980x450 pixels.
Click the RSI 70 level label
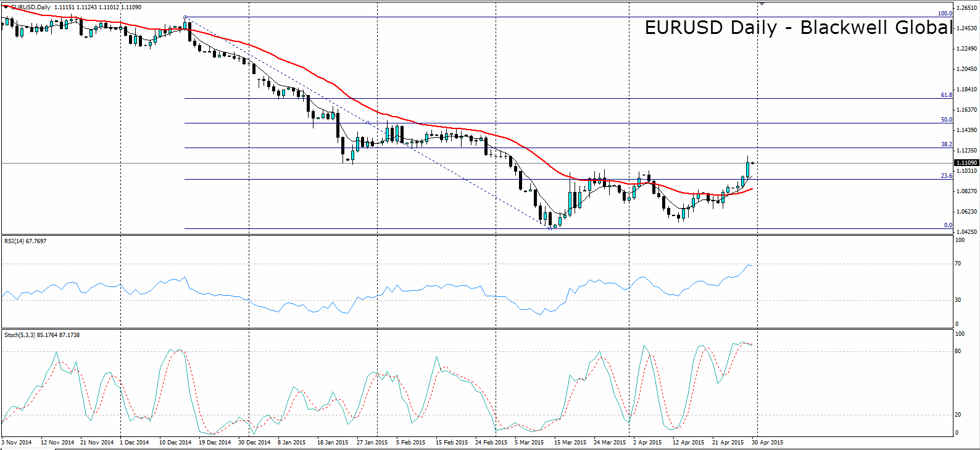(958, 264)
